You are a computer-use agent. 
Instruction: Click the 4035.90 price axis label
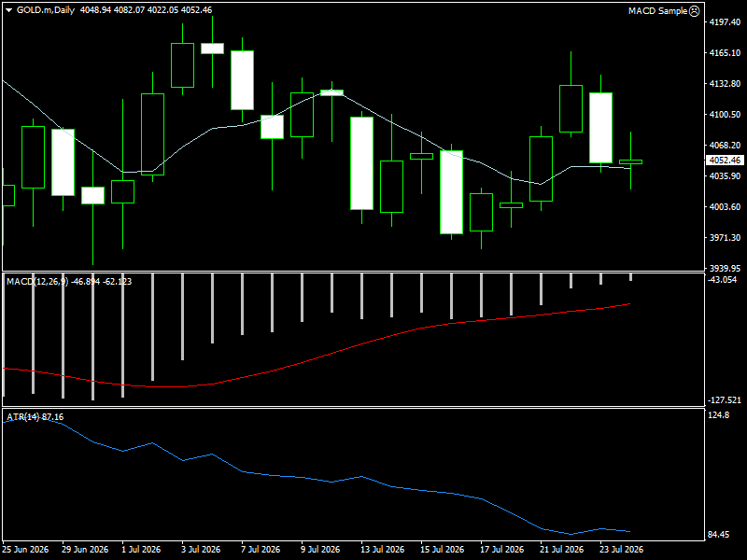pos(725,176)
